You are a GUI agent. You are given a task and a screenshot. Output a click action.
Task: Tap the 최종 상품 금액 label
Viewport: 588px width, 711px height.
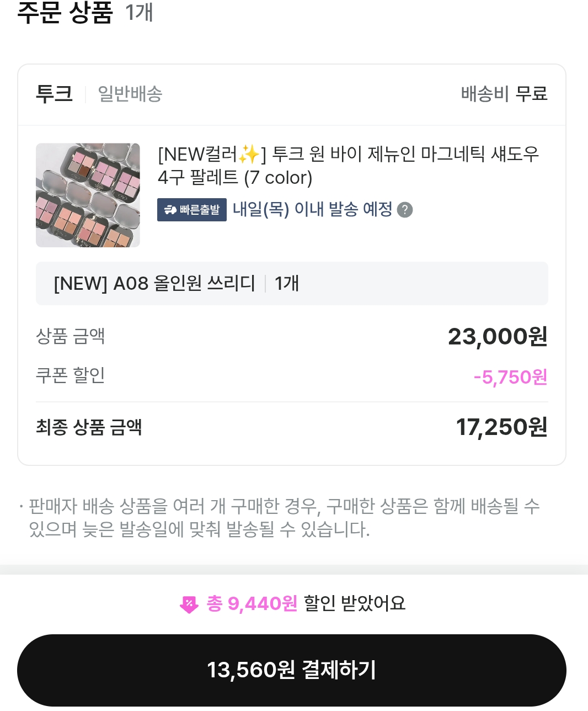click(x=89, y=427)
